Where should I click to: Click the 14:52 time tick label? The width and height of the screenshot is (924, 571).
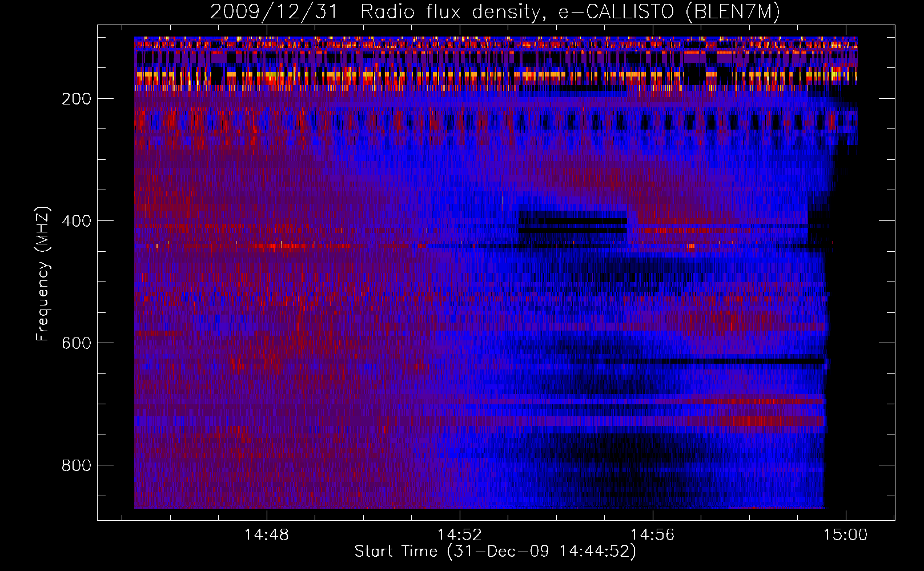(x=459, y=535)
